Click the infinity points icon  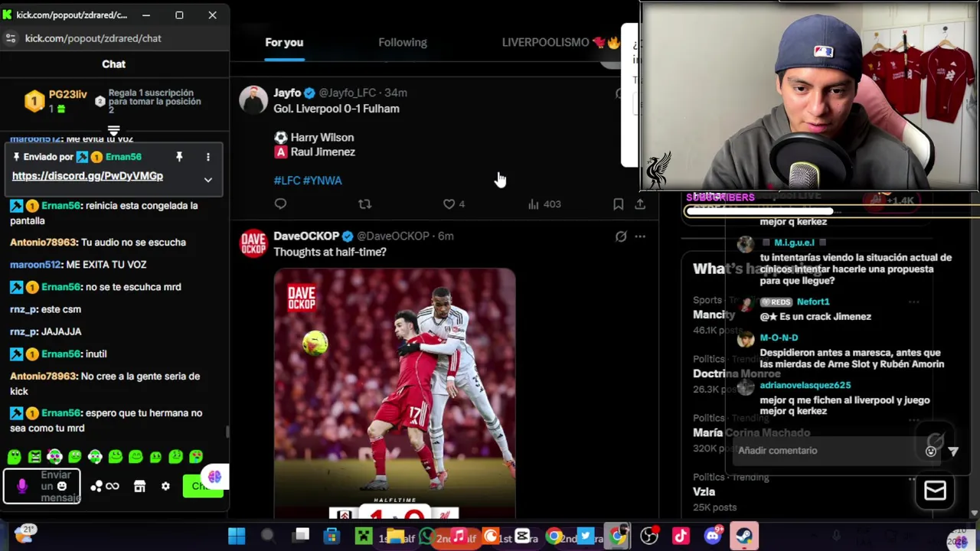[x=113, y=486]
